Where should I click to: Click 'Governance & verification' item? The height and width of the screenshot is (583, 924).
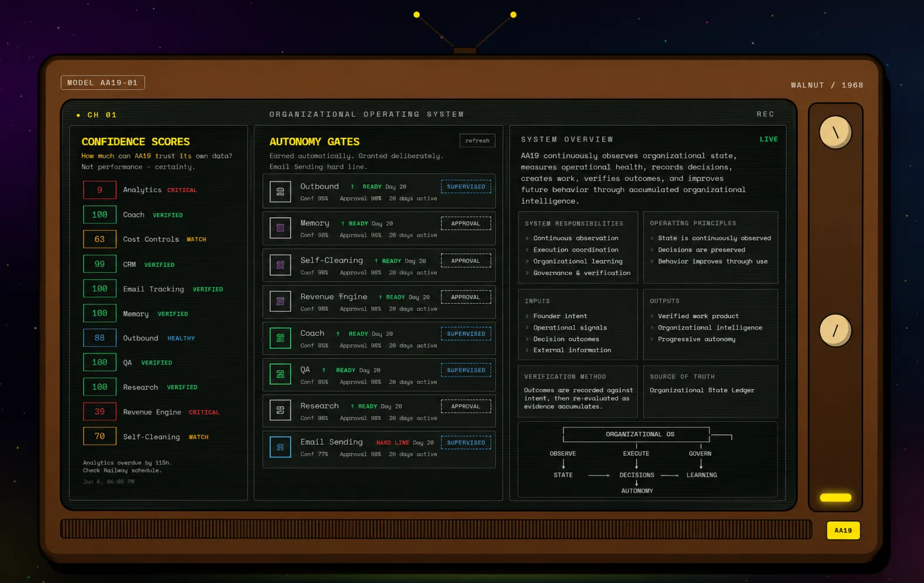coord(582,273)
